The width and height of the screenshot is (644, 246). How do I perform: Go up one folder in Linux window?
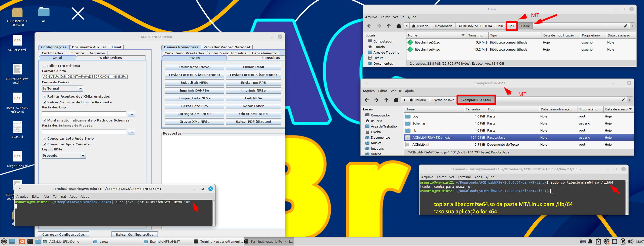[x=389, y=26]
